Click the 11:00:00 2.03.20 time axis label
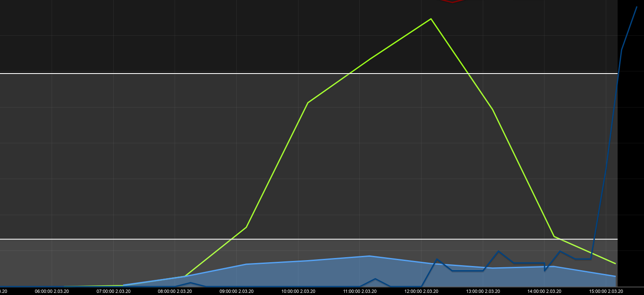The image size is (644, 295). click(x=360, y=291)
